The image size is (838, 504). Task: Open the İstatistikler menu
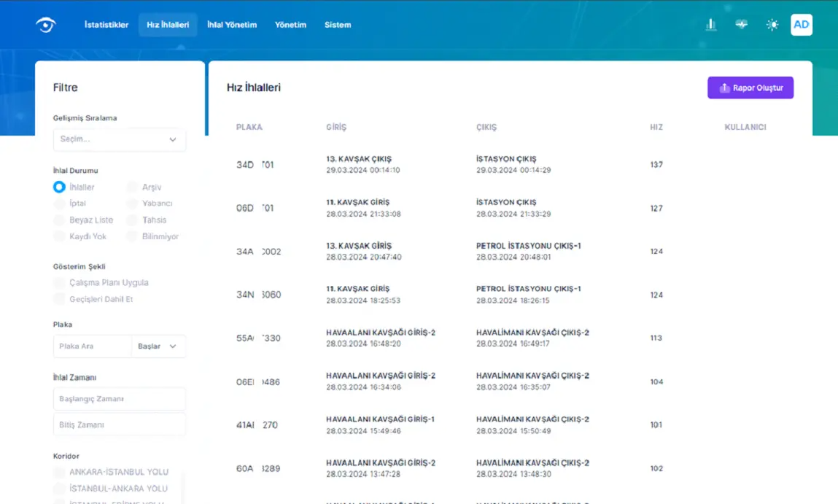click(x=106, y=25)
